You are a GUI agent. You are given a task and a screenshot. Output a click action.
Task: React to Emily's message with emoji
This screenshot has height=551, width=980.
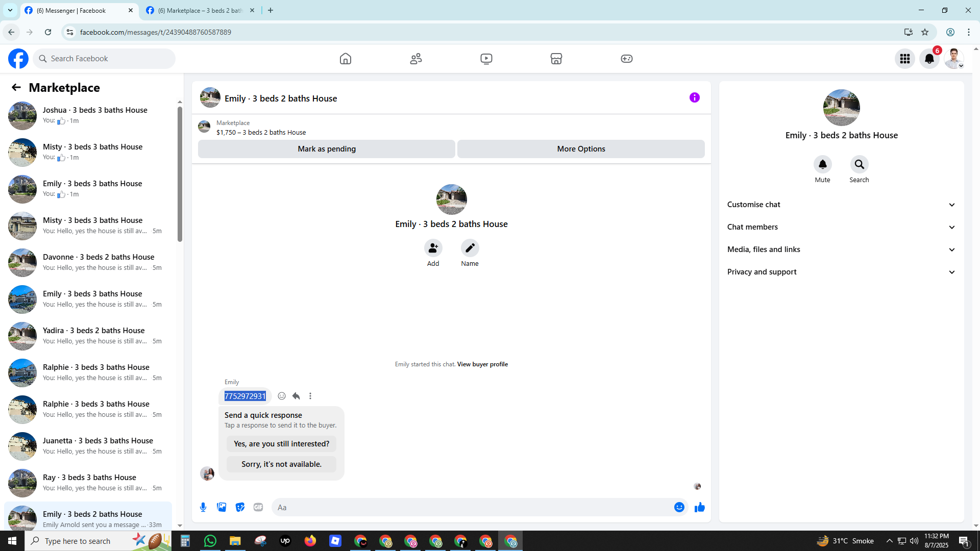[x=282, y=396]
